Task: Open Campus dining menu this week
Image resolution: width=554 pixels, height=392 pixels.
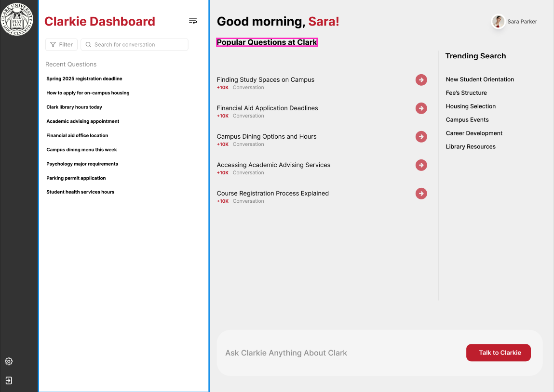Action: (81, 150)
